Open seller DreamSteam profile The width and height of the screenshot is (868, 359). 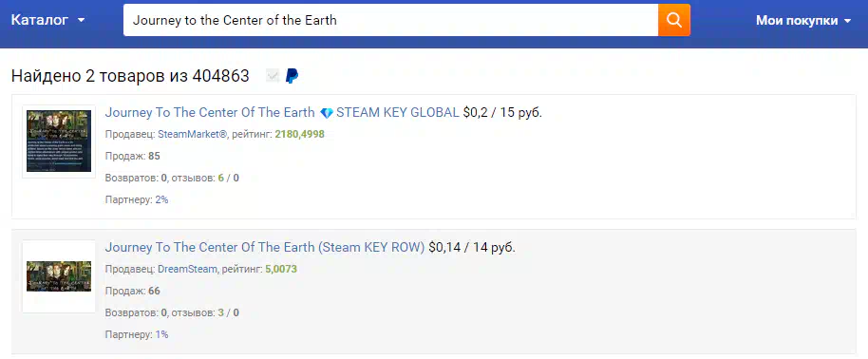coord(188,270)
